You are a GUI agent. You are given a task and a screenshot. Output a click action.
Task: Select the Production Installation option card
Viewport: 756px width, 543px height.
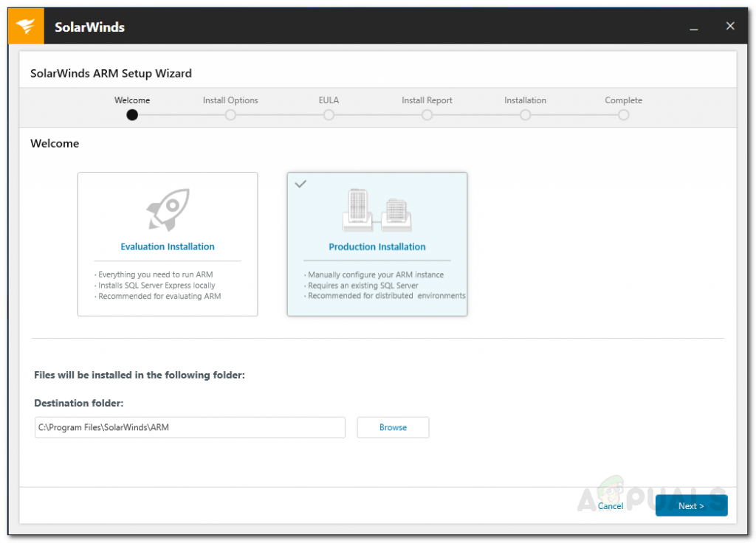[x=377, y=243]
